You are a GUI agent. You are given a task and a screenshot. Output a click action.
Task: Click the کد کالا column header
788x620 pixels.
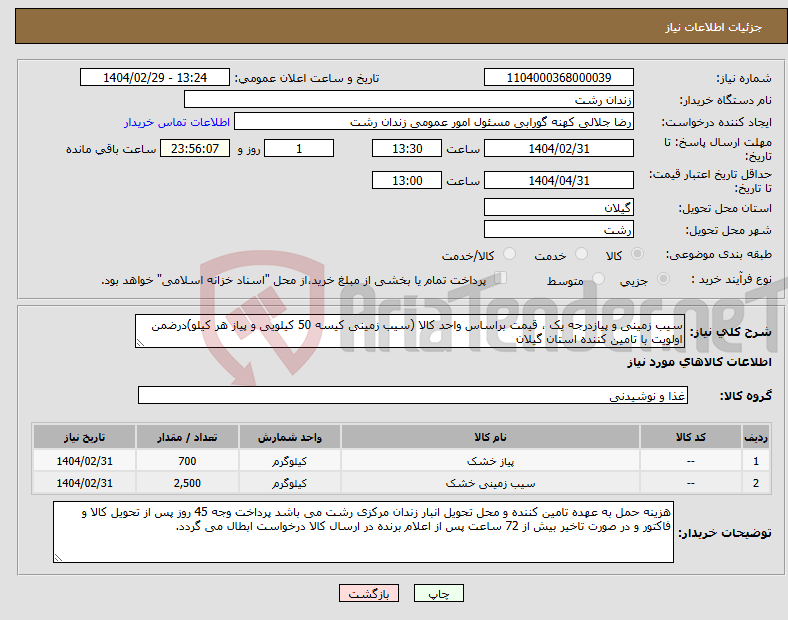click(x=691, y=437)
